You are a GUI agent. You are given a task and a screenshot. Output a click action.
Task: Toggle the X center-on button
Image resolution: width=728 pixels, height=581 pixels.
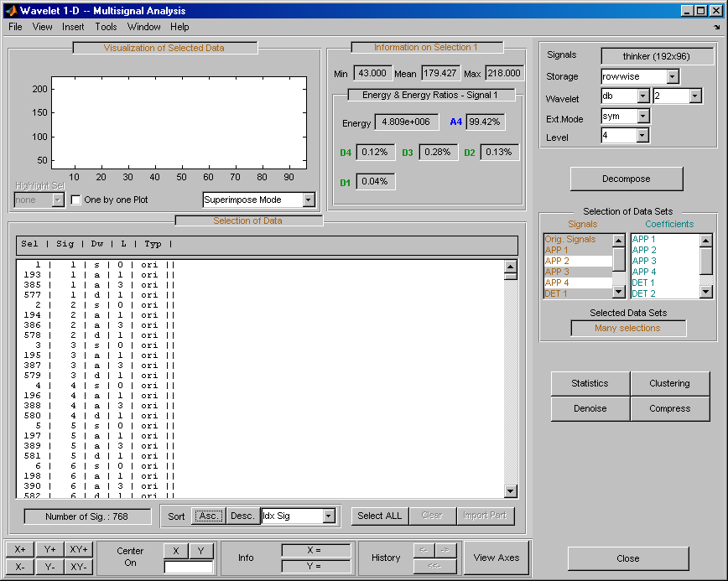[175, 550]
